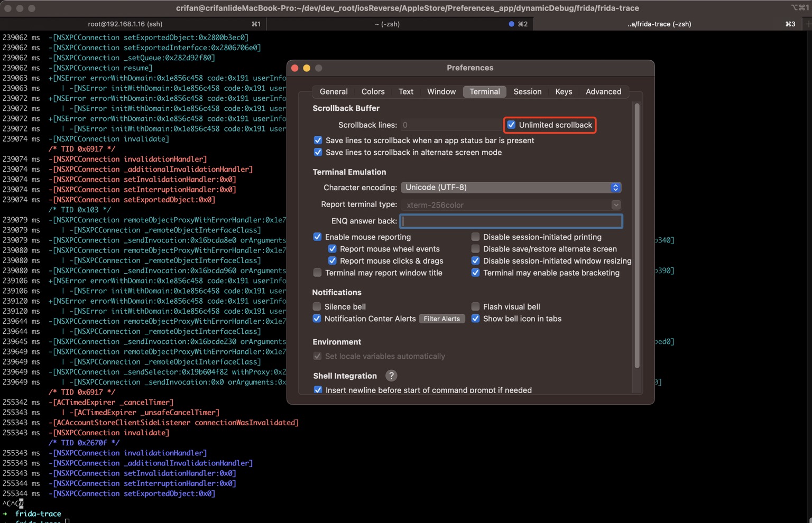Open the Advanced preferences tab
Image resolution: width=812 pixels, height=523 pixels.
[x=603, y=91]
